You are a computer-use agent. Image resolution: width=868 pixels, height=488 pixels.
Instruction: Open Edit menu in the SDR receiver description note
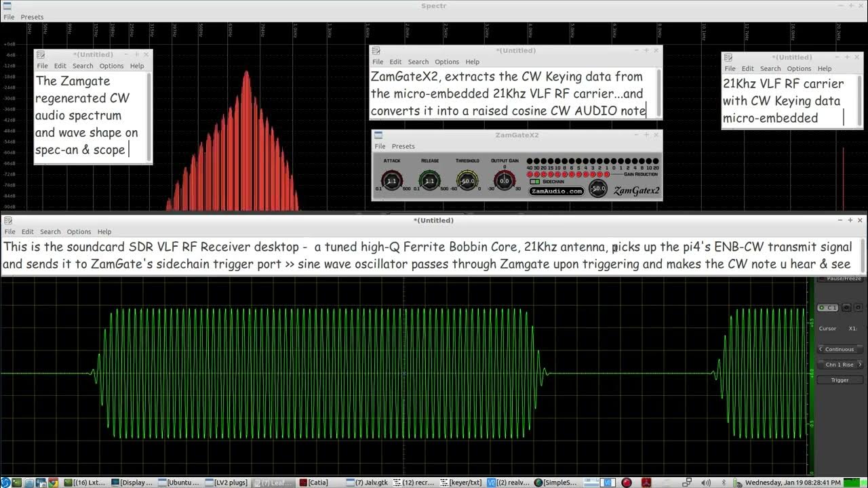tap(28, 232)
